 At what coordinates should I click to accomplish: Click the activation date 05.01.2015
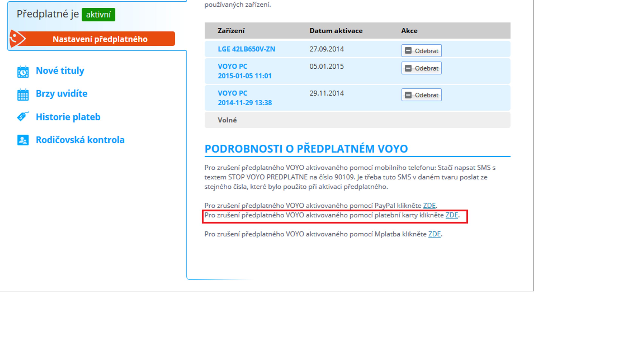(326, 66)
